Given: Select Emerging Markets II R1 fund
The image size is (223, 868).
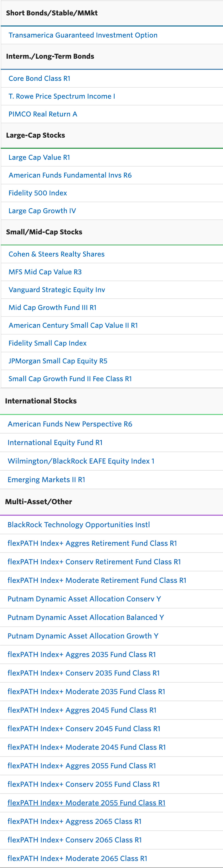Looking at the screenshot, I should click(46, 480).
